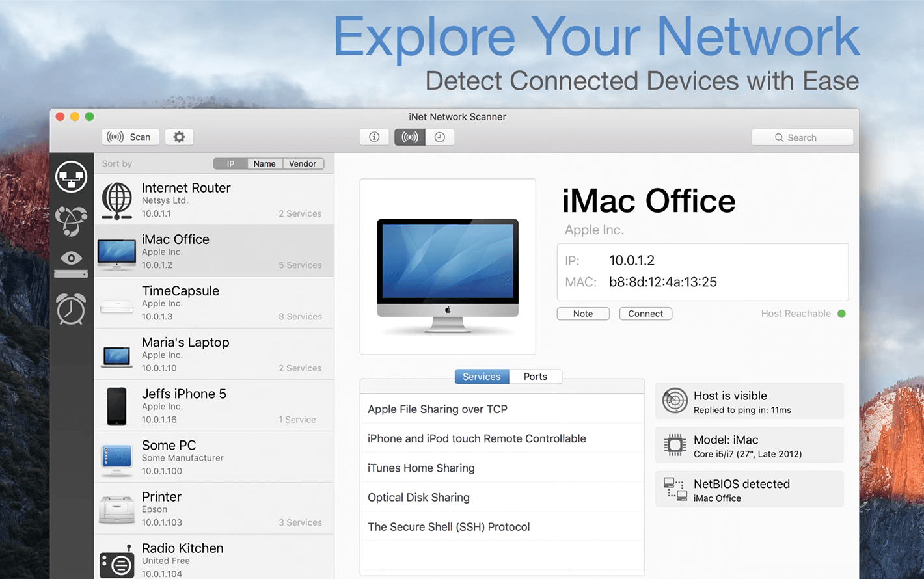Click the Replied to ping in: 11ms text

(742, 410)
